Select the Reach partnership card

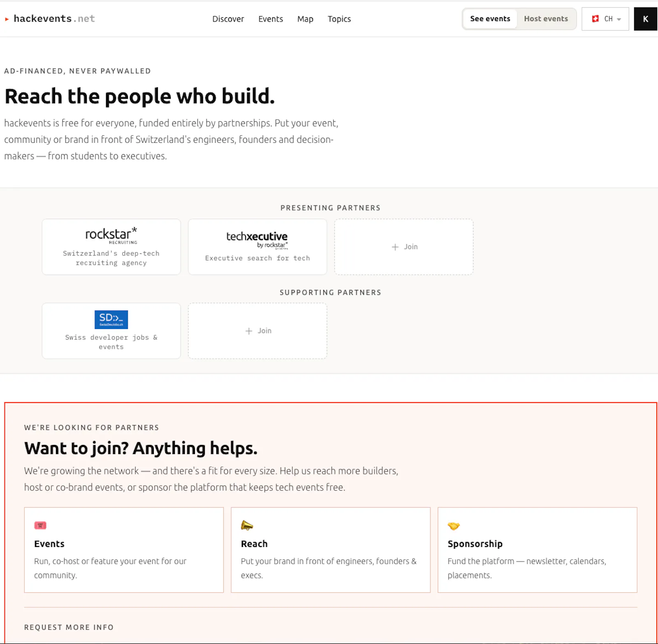(x=331, y=550)
